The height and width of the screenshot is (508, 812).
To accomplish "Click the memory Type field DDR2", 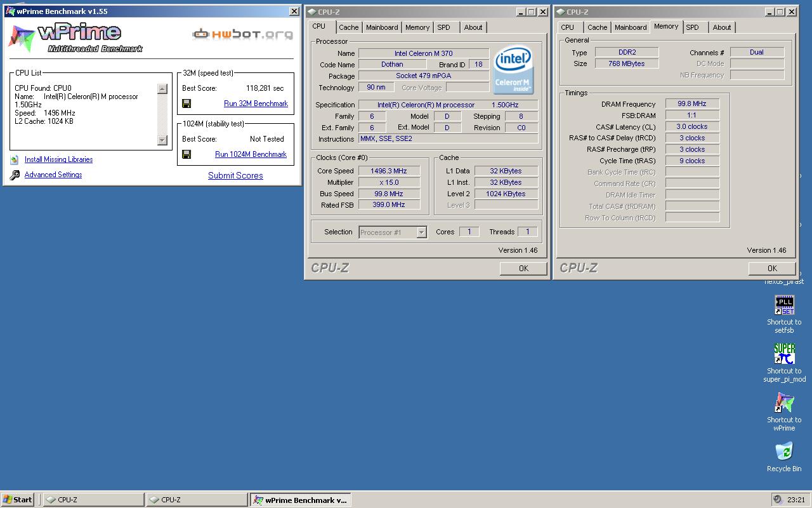I will 627,52.
